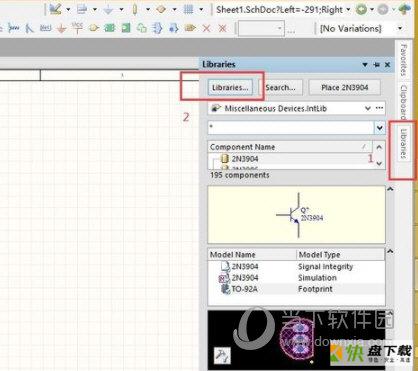Click the Model Type column header
Viewport: 418px width, 371px height.
click(x=340, y=255)
